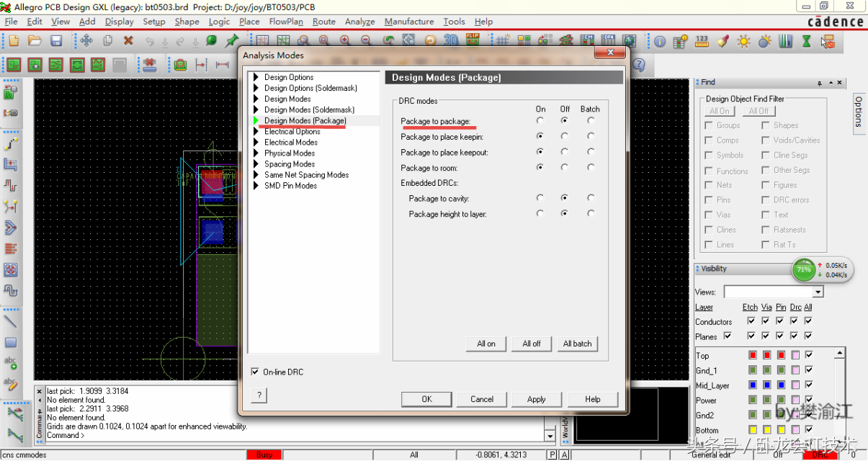Screen dimensions: 868x461
Task: Click the Save floppy disk icon
Action: [55, 41]
